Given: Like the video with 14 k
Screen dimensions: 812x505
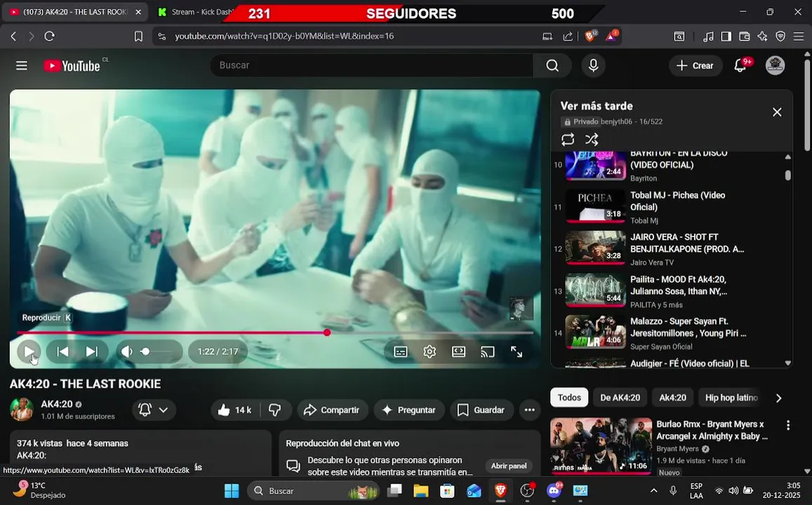Looking at the screenshot, I should point(235,410).
